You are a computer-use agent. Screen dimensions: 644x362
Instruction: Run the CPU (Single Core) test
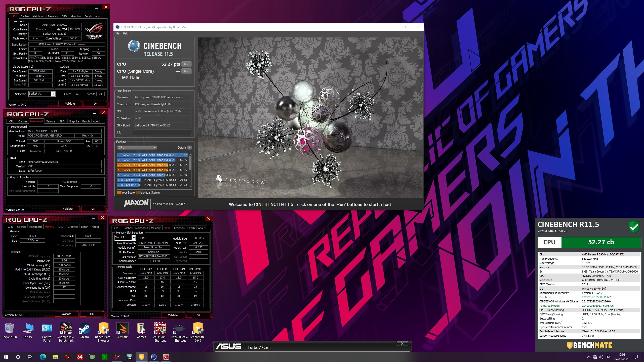[186, 71]
